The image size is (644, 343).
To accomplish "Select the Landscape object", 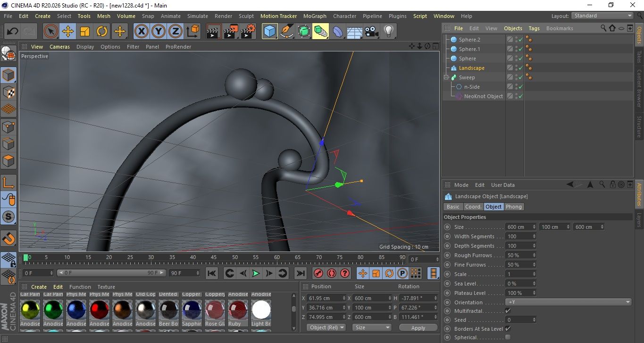I will pyautogui.click(x=471, y=68).
